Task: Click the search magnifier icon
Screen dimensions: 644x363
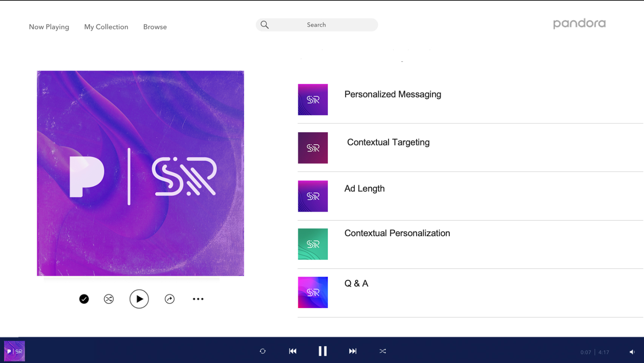Action: 265,25
